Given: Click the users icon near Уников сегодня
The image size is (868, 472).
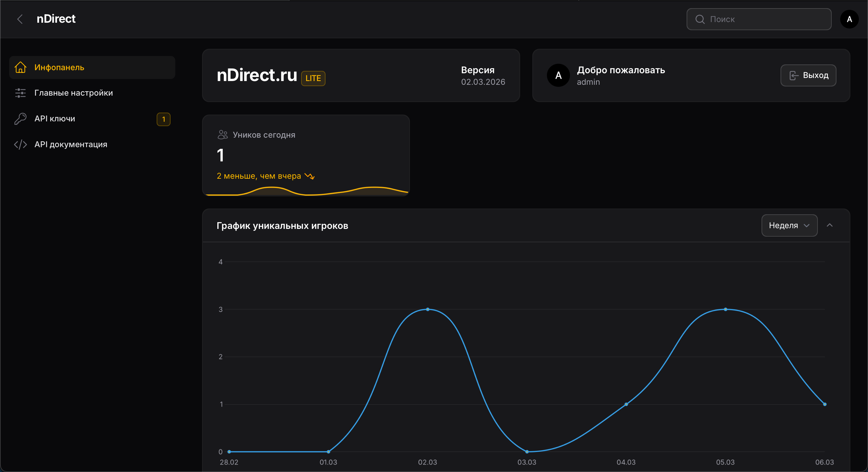Looking at the screenshot, I should pos(222,135).
